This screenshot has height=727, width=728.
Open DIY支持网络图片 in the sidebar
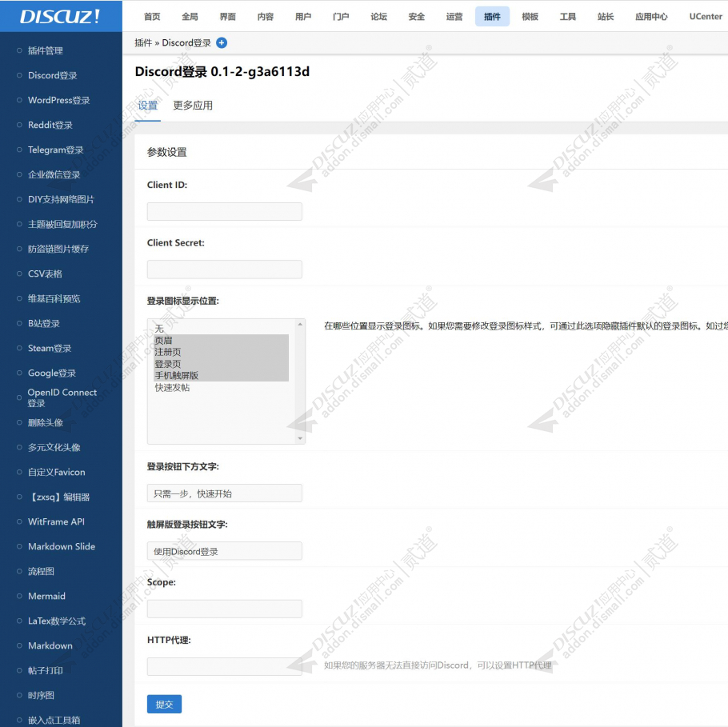[61, 199]
